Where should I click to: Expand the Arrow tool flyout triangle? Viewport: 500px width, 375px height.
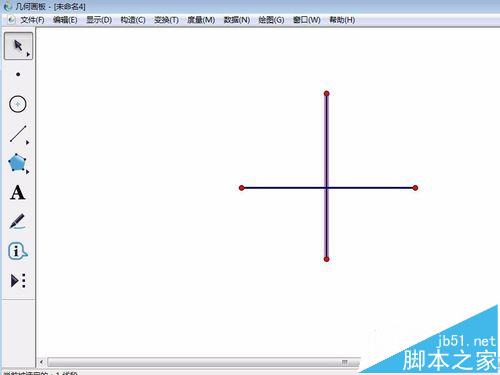coord(28,54)
